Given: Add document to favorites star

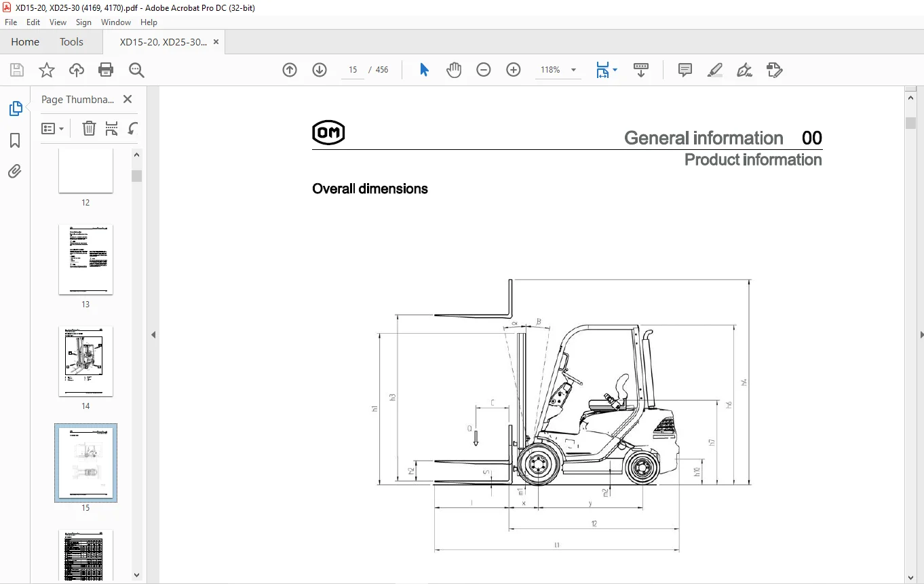Looking at the screenshot, I should click(x=46, y=70).
